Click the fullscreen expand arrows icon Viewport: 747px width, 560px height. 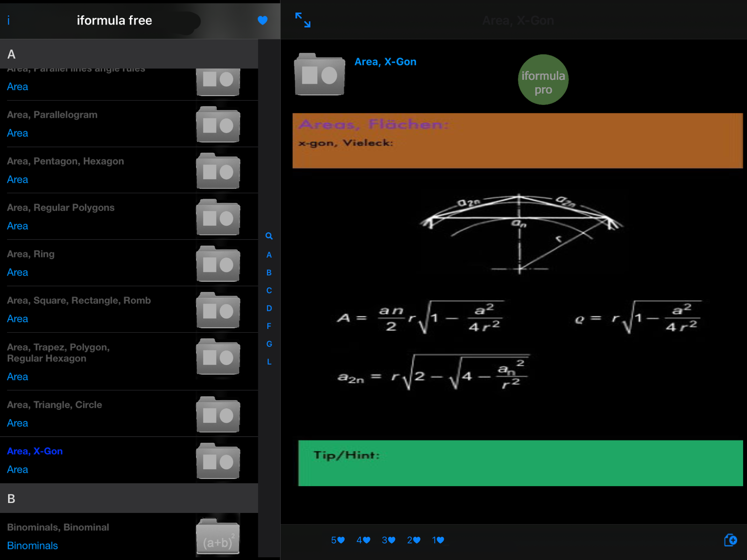(303, 20)
